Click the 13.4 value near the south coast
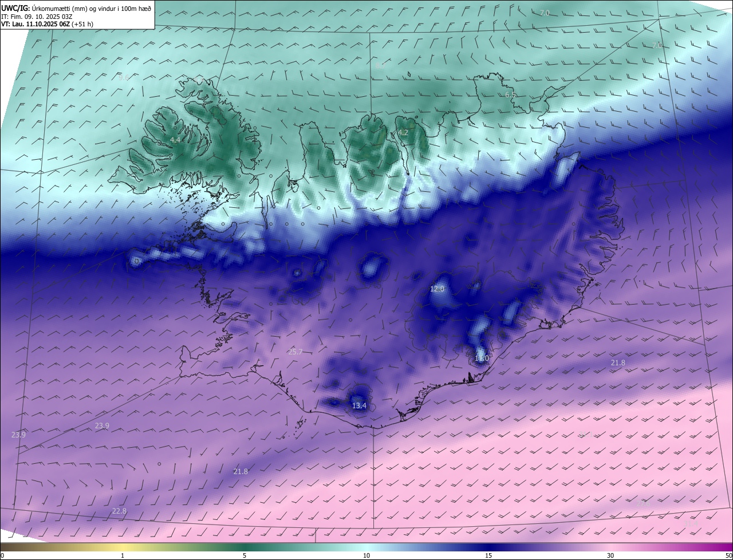The width and height of the screenshot is (733, 560). [359, 406]
